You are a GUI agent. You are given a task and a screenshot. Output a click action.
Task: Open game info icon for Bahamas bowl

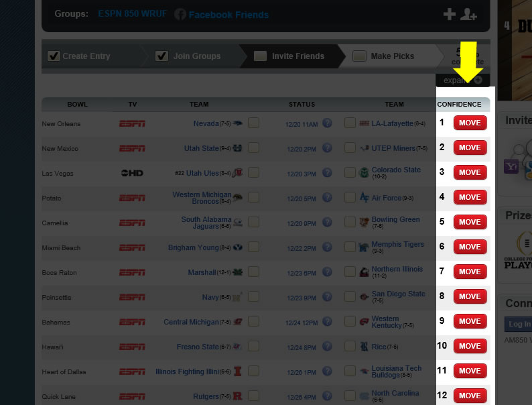pyautogui.click(x=327, y=321)
